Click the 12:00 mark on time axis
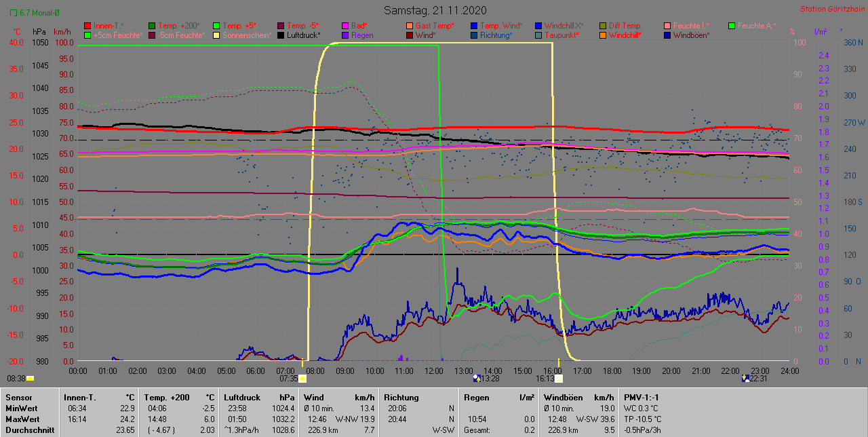 (434, 370)
